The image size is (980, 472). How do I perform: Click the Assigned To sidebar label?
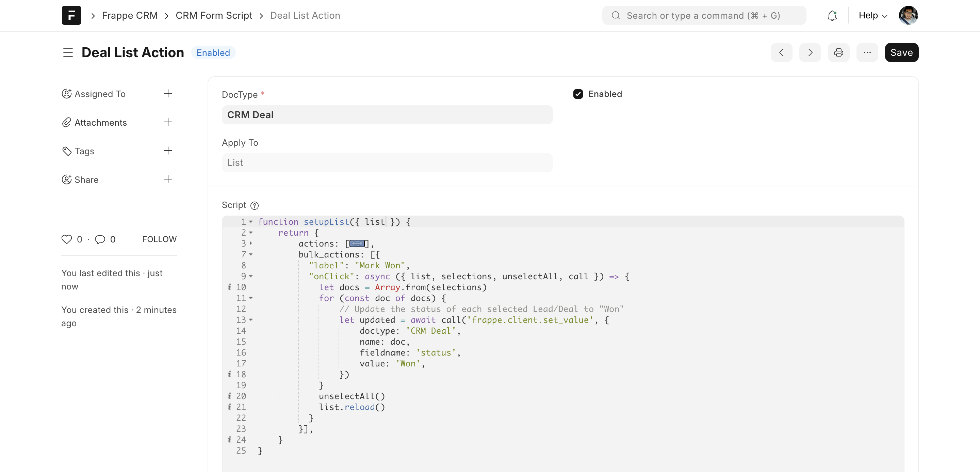tap(100, 94)
